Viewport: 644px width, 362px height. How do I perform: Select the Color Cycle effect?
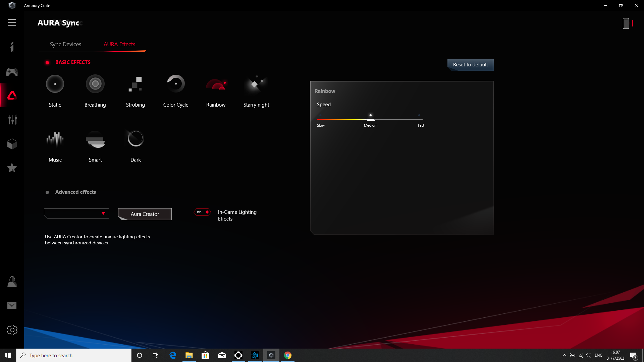176,91
